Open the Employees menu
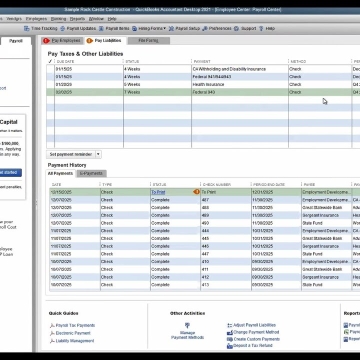 pyautogui.click(x=36, y=19)
